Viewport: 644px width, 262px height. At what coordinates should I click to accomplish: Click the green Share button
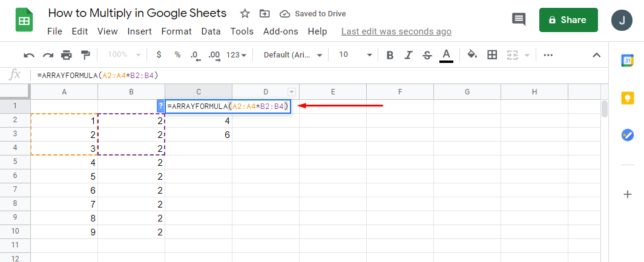[x=568, y=20]
